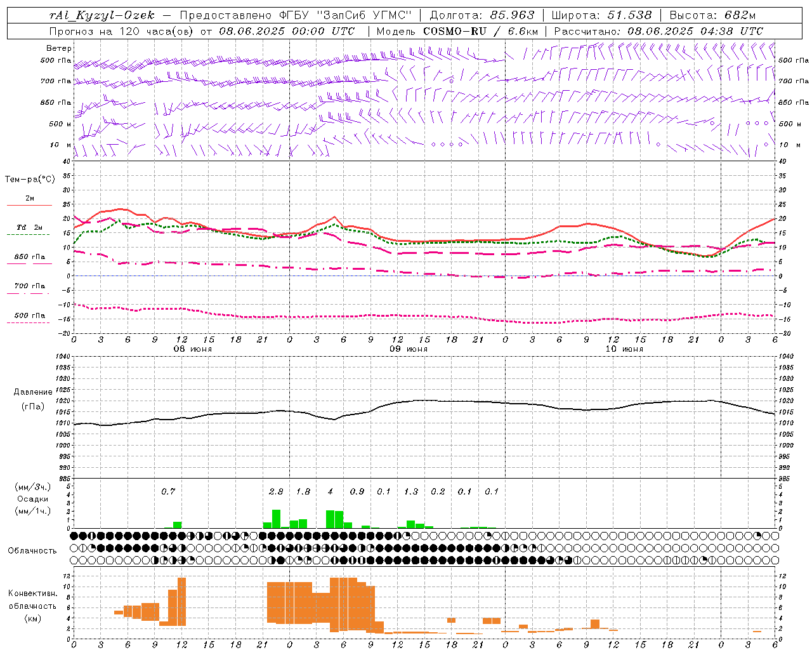The width and height of the screenshot is (812, 650).
Task: Click the Модель COSMO-RU / 6.6км text
Action: point(457,31)
